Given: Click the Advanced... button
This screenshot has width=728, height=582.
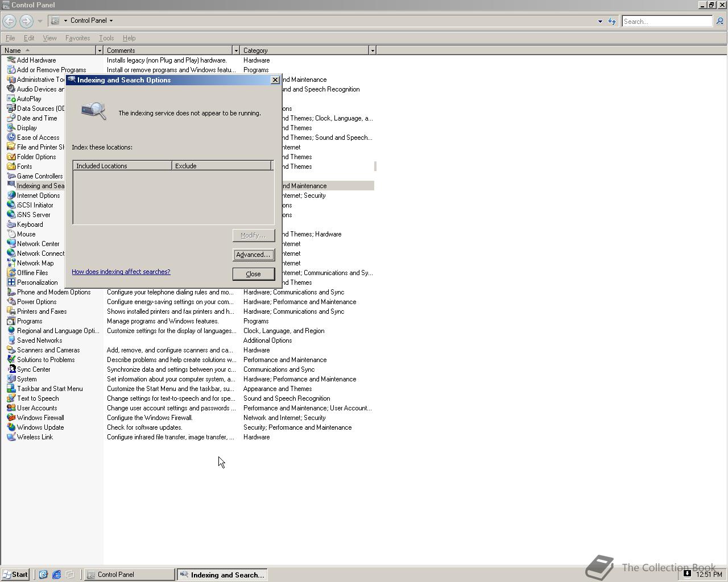Looking at the screenshot, I should 254,255.
